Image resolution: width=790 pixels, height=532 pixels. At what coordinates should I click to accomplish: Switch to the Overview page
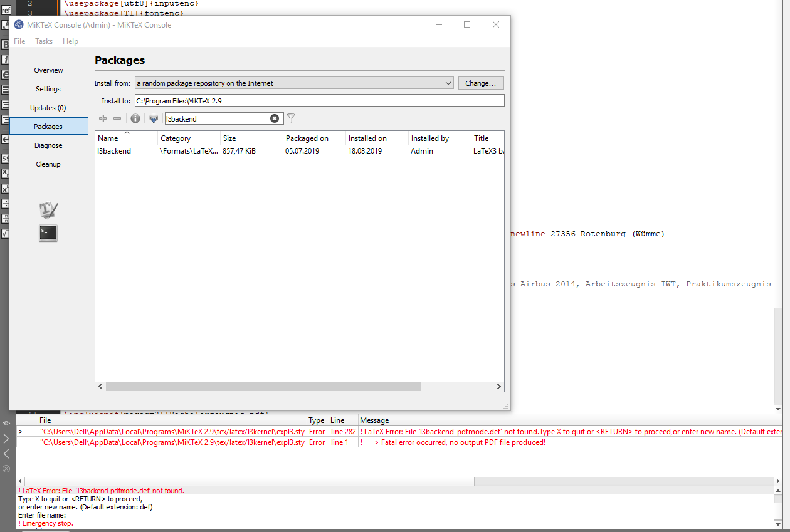click(48, 70)
